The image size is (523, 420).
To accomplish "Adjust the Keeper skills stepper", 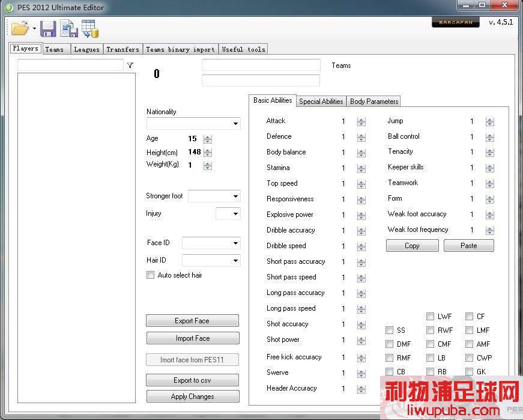I will click(x=489, y=168).
